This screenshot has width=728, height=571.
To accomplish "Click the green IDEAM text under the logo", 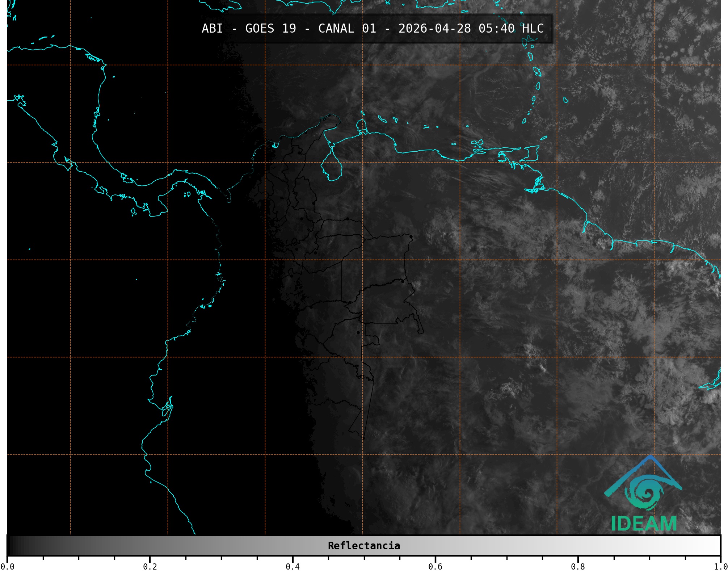I will tap(644, 524).
